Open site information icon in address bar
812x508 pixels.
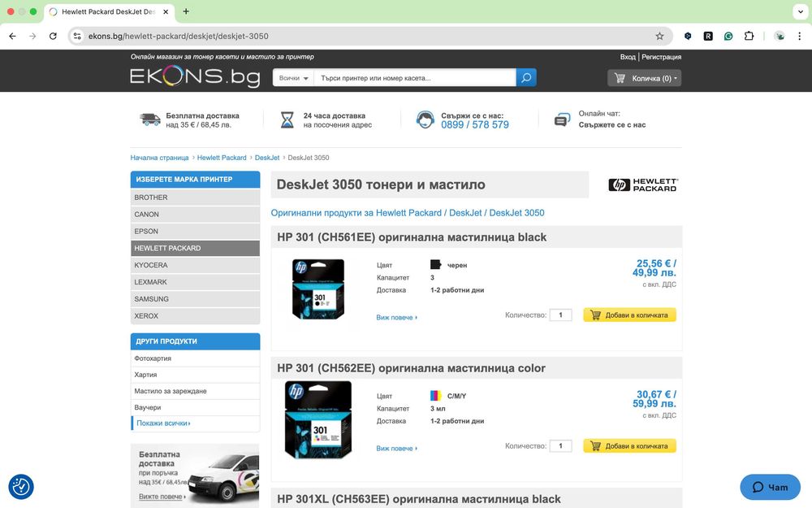point(77,37)
